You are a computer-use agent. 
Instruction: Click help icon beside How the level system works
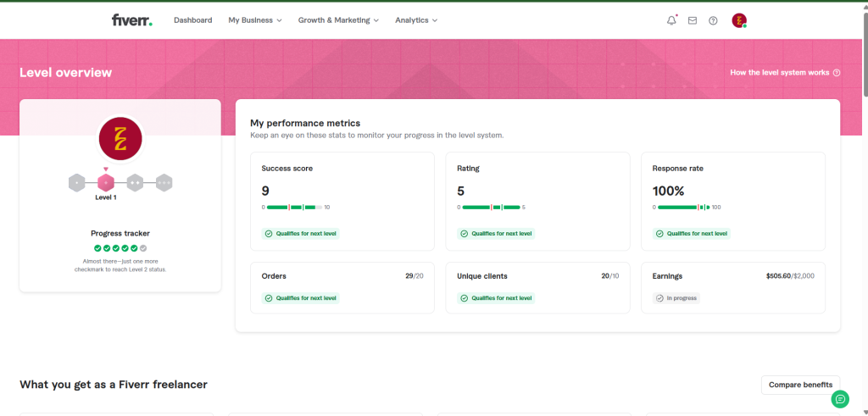point(837,73)
